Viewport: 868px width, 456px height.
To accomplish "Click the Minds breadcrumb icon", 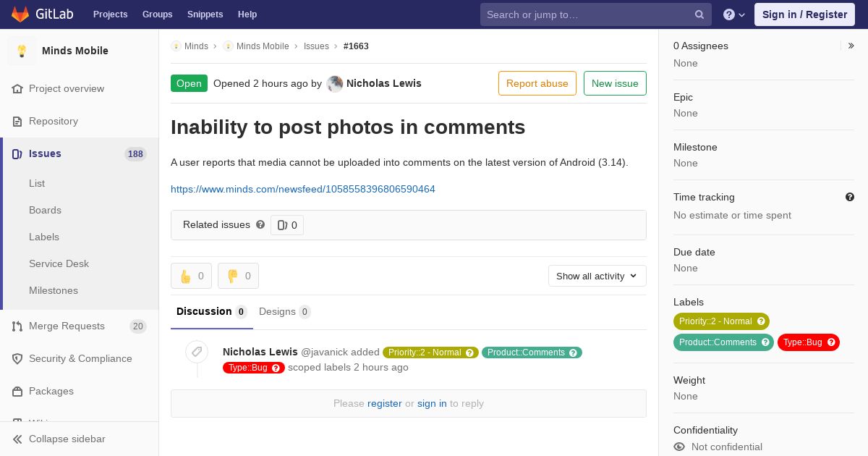I will (x=176, y=46).
